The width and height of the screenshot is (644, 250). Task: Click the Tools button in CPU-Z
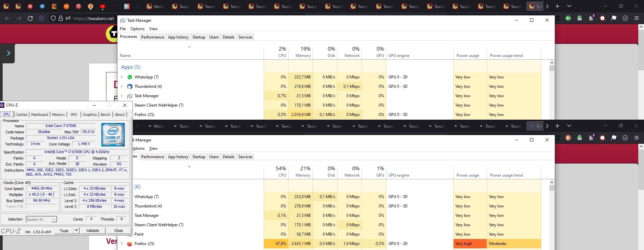[x=64, y=231]
